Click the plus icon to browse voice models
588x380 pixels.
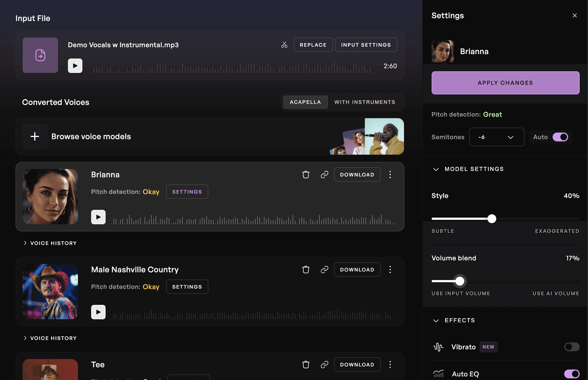35,136
